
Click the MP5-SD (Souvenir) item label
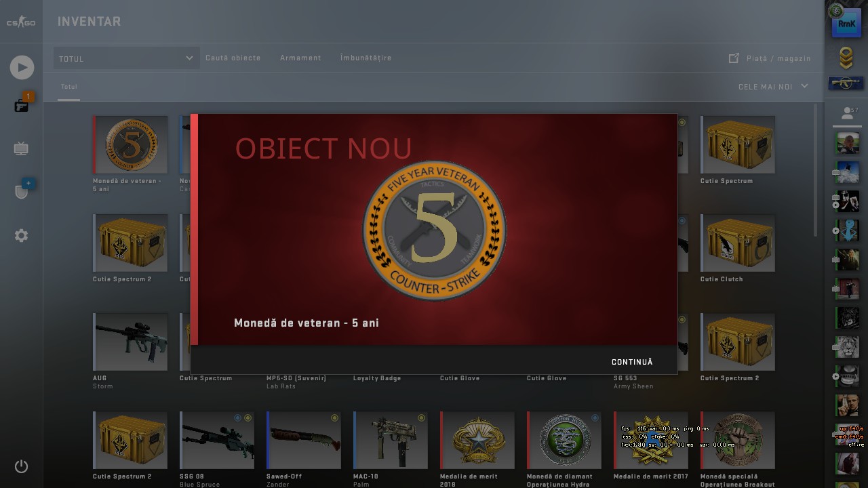[296, 378]
